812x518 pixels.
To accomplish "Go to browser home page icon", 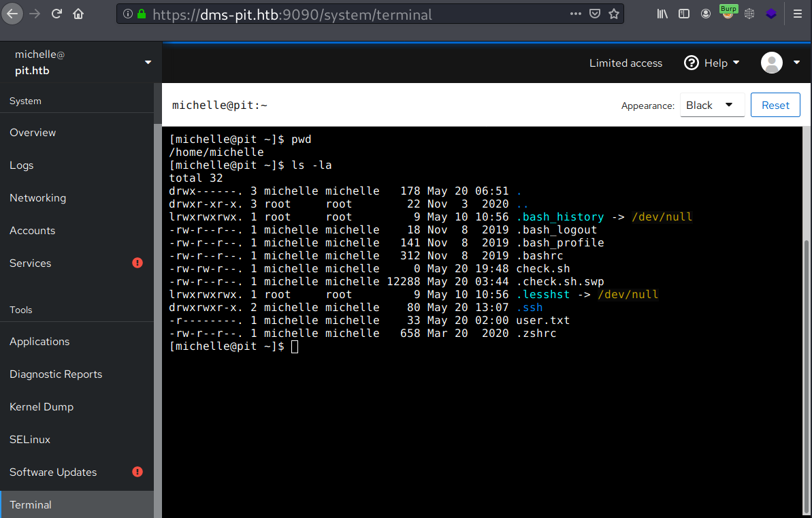I will [x=78, y=14].
